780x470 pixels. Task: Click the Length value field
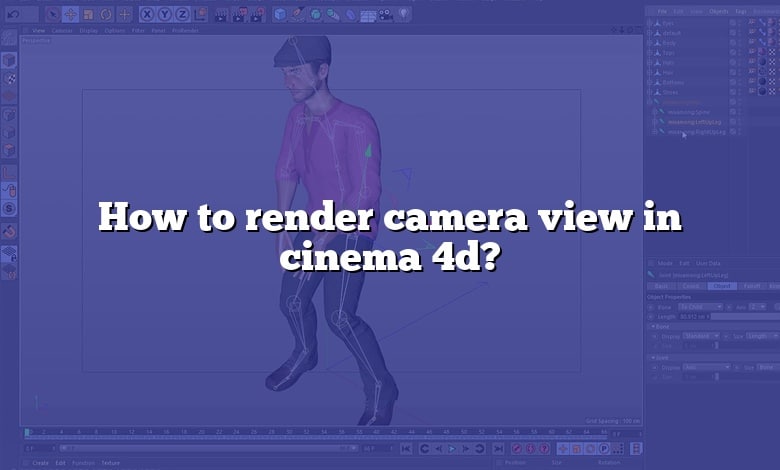694,316
